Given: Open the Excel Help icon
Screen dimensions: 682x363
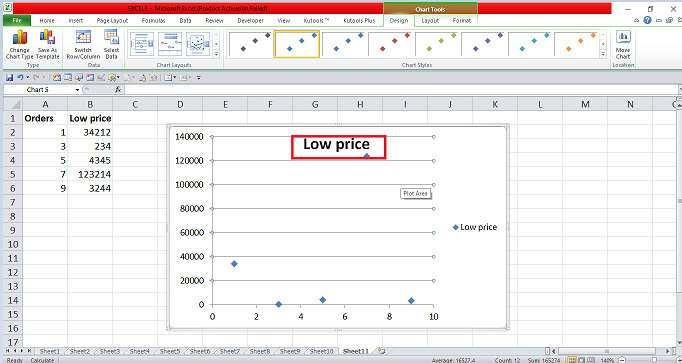Looking at the screenshot, I should [x=647, y=20].
